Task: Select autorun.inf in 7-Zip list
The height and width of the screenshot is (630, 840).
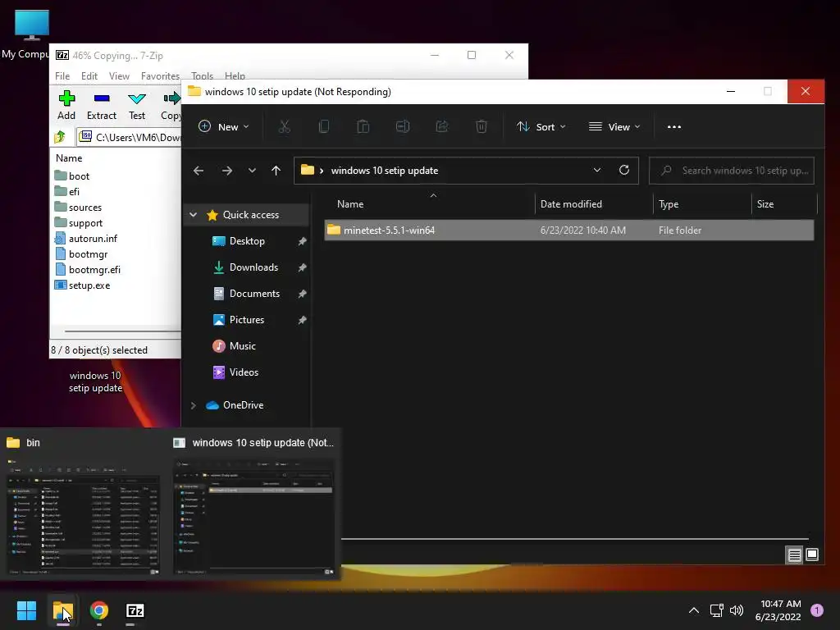Action: pos(85,239)
